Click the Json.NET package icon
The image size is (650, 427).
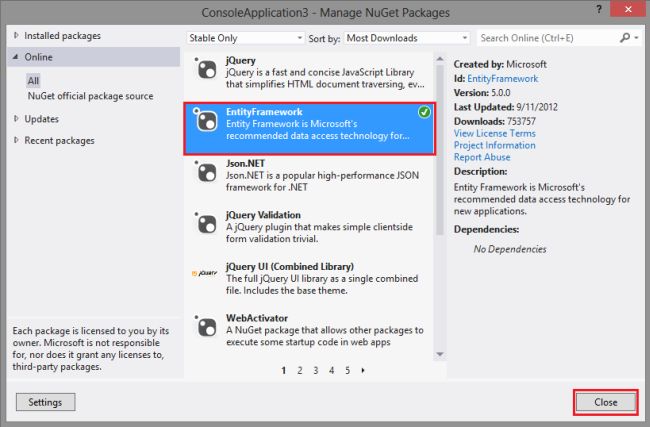click(x=206, y=172)
